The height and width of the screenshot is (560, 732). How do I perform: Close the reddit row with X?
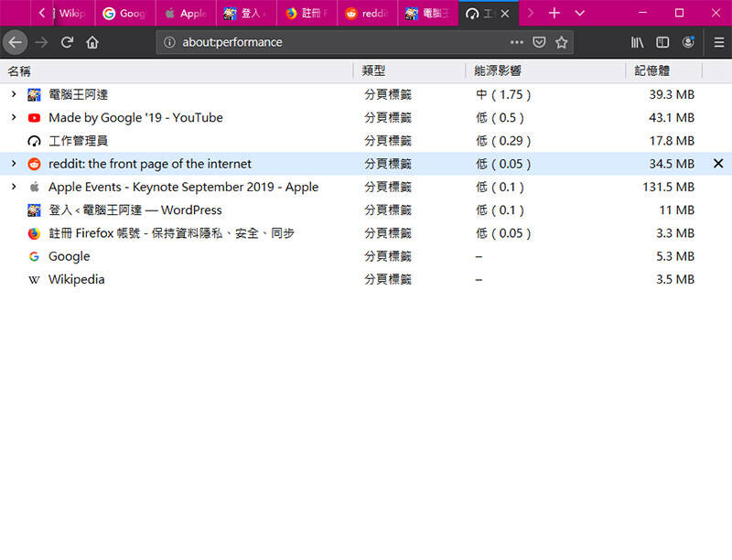718,163
